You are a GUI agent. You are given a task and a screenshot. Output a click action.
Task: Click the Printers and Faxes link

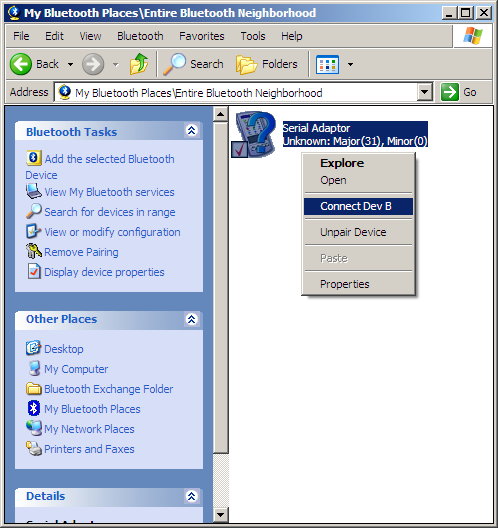coord(89,449)
